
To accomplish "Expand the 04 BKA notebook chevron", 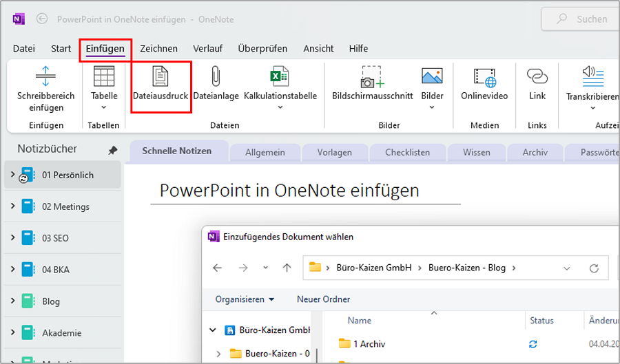I will point(12,269).
